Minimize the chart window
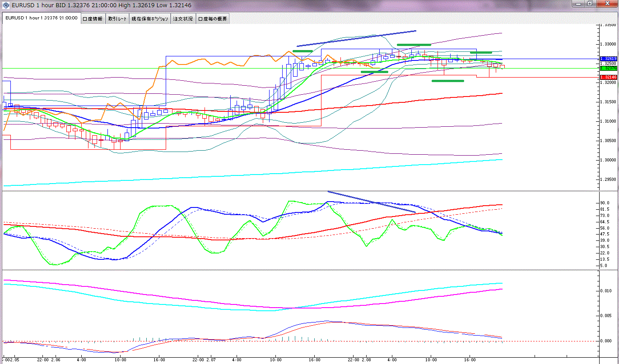Screen dimensions: 619x364 click(579, 4)
